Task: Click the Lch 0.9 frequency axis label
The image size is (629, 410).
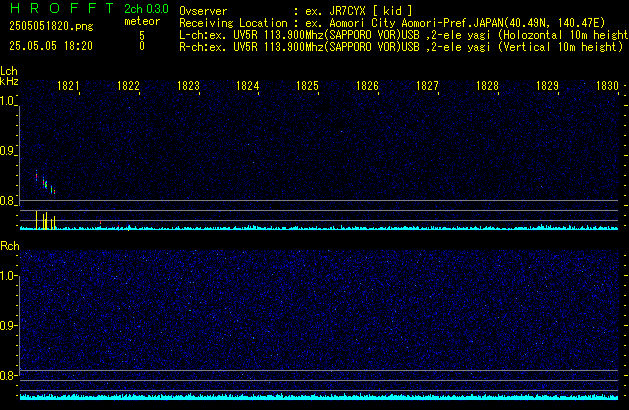Action: click(8, 151)
